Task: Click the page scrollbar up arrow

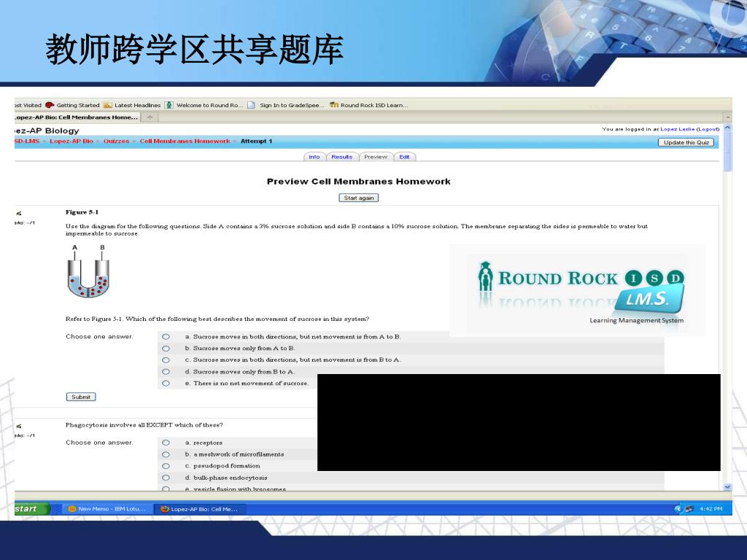Action: (x=727, y=128)
